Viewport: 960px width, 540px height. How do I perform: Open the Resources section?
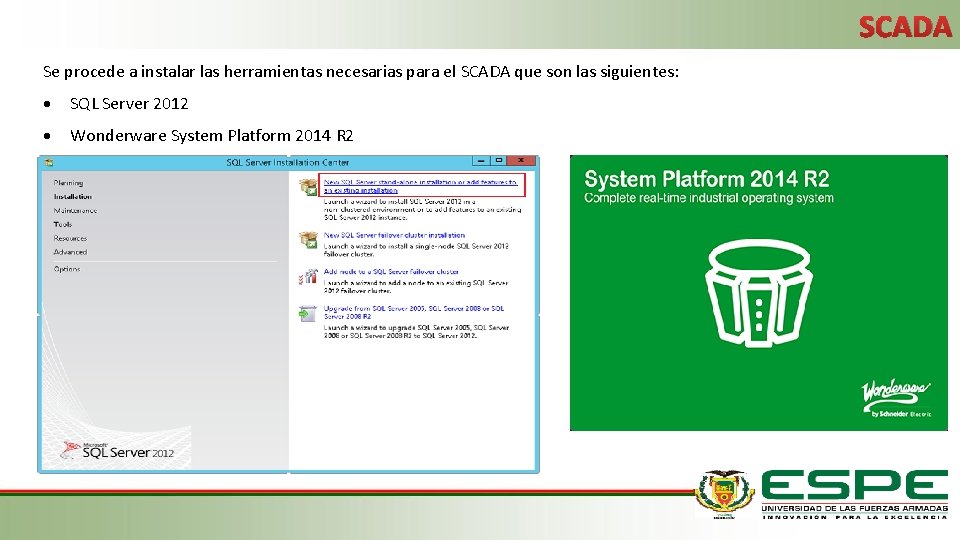[x=70, y=238]
